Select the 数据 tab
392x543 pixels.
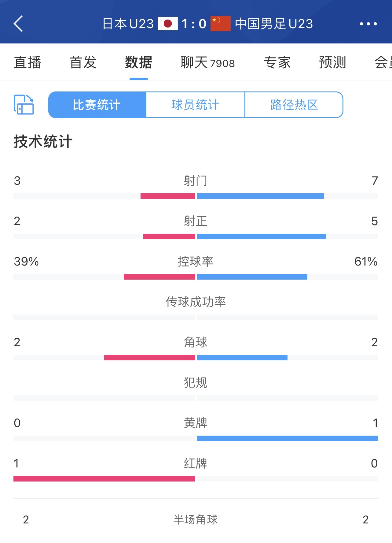tap(138, 63)
